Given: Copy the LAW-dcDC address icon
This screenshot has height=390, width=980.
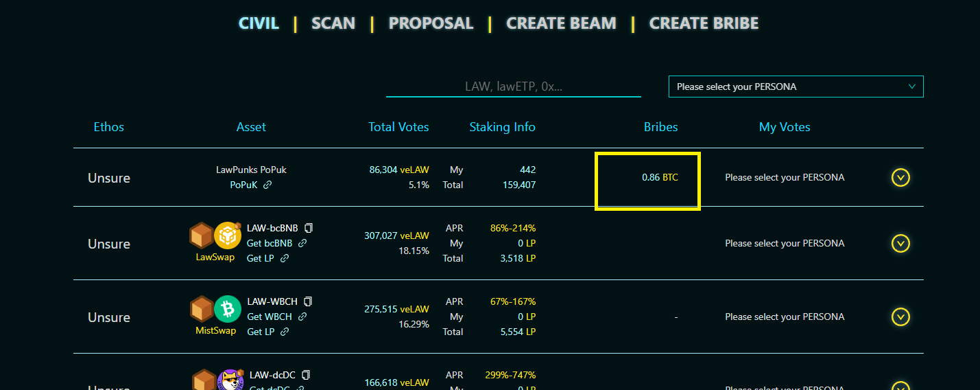Looking at the screenshot, I should point(306,375).
